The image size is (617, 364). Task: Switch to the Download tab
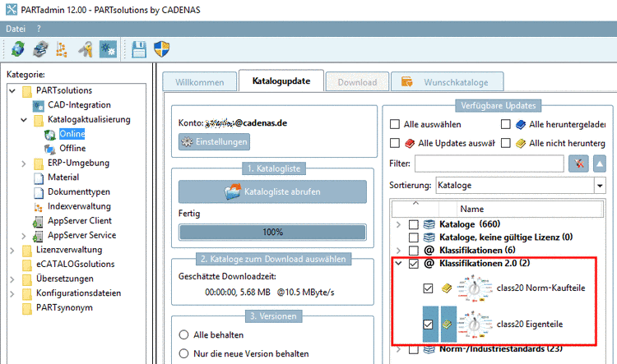tap(357, 82)
